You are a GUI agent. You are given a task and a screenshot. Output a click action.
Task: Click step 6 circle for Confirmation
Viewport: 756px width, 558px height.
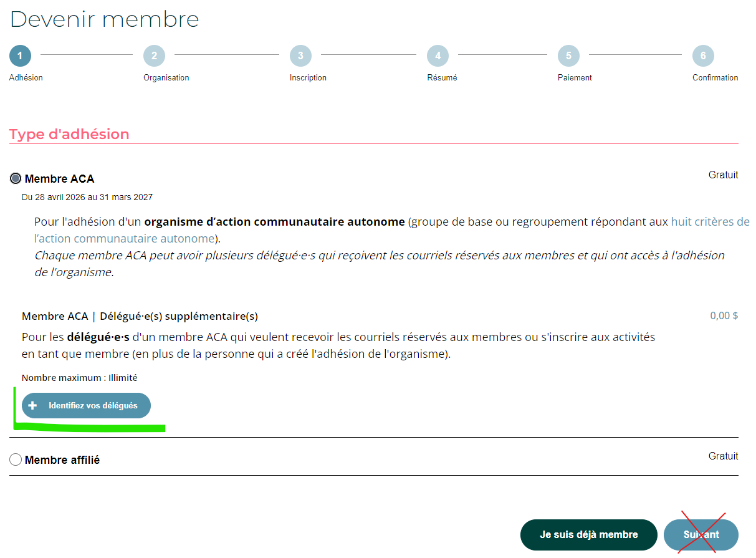(x=703, y=56)
